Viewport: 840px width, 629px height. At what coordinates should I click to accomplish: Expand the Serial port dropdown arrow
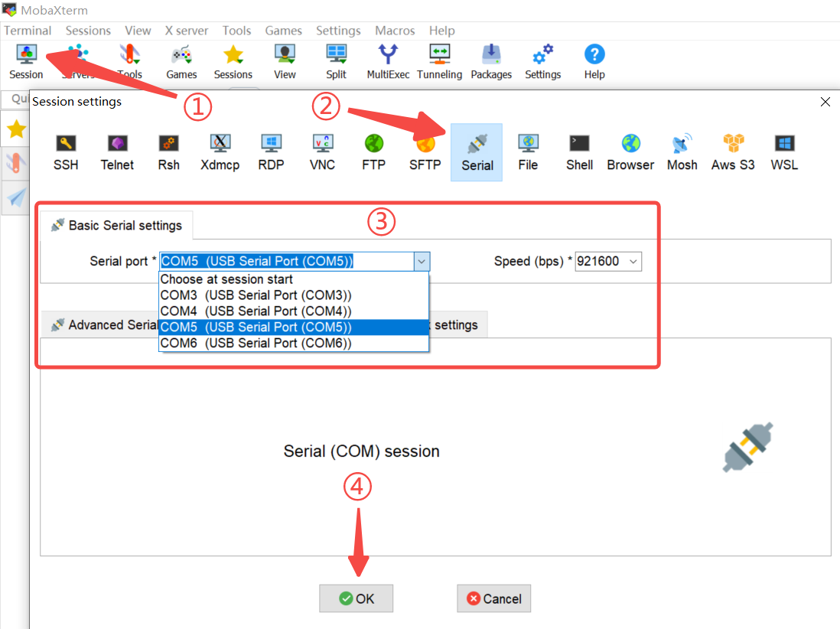422,262
